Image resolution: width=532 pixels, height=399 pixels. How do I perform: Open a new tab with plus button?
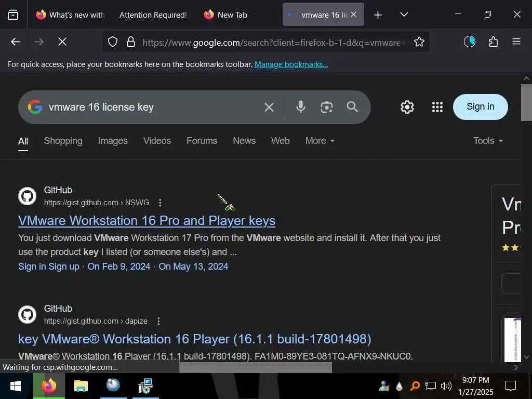[x=378, y=15]
